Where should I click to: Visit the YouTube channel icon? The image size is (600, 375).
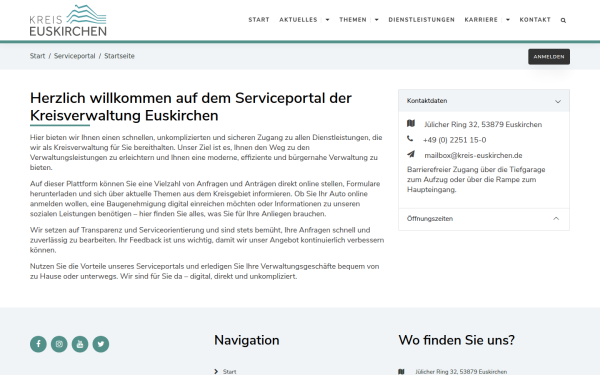[x=80, y=344]
